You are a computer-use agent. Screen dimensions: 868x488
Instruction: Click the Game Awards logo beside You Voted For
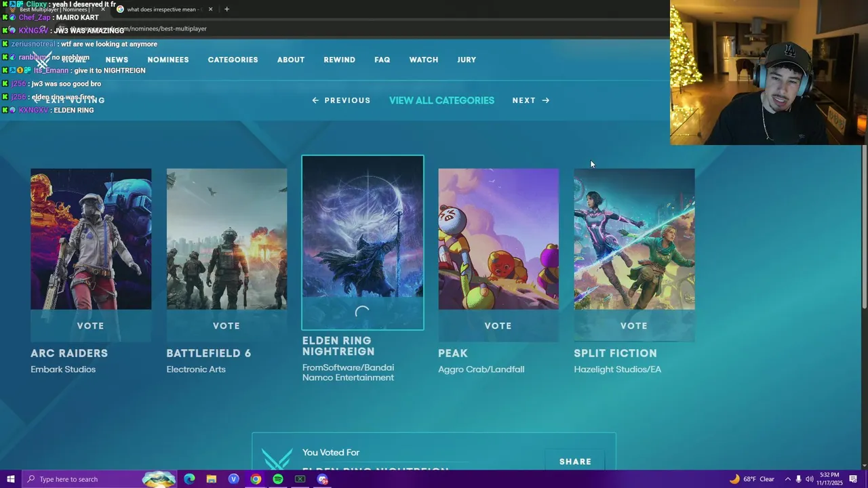pyautogui.click(x=277, y=459)
